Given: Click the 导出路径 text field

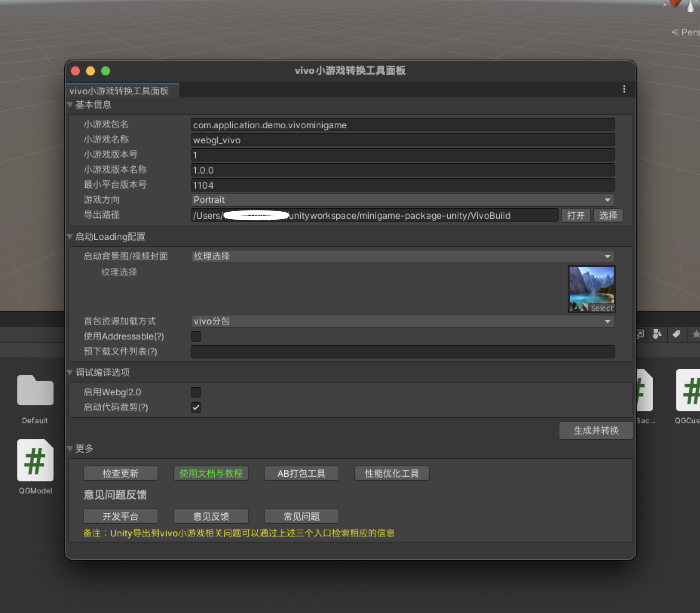Looking at the screenshot, I should 374,215.
